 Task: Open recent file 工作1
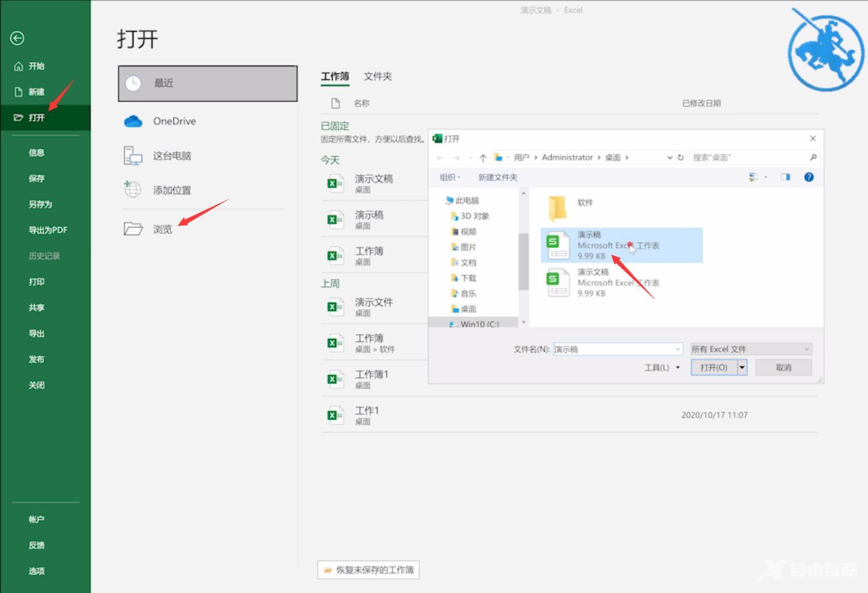click(569, 415)
